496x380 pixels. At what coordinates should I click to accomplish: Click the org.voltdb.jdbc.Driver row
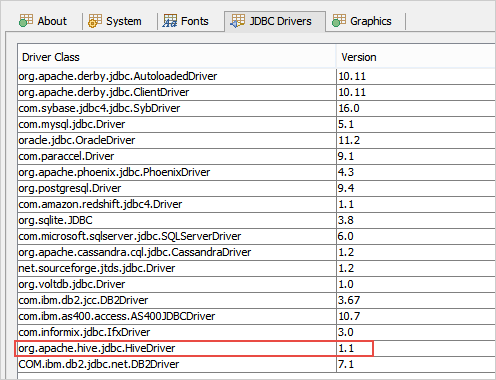pyautogui.click(x=257, y=284)
